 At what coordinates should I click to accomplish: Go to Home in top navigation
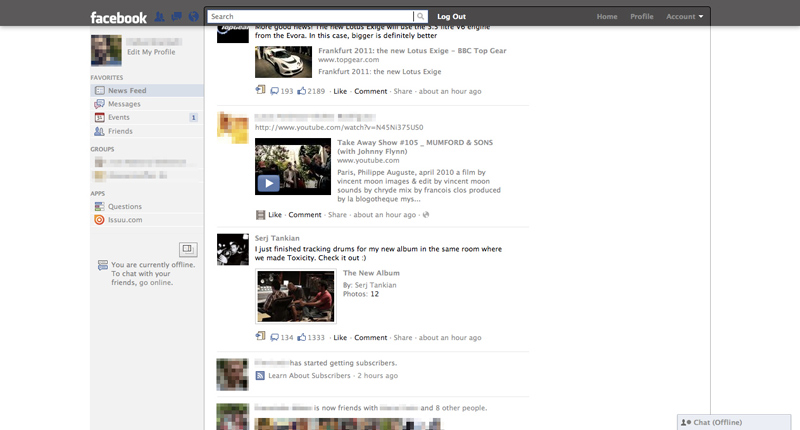click(607, 16)
